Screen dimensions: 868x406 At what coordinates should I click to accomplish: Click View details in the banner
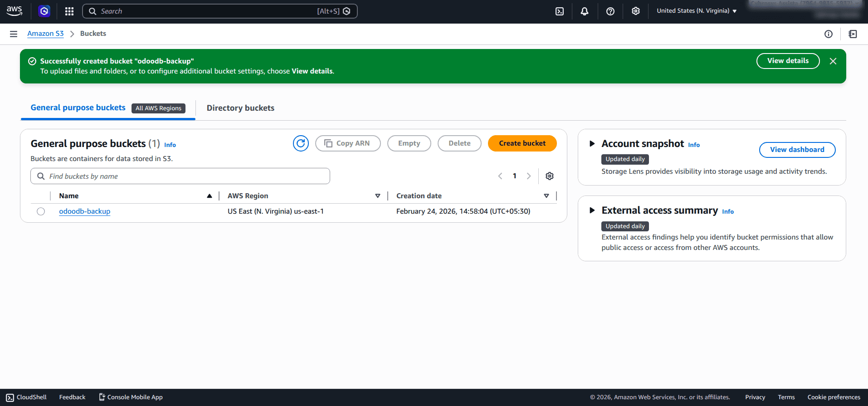click(x=788, y=61)
